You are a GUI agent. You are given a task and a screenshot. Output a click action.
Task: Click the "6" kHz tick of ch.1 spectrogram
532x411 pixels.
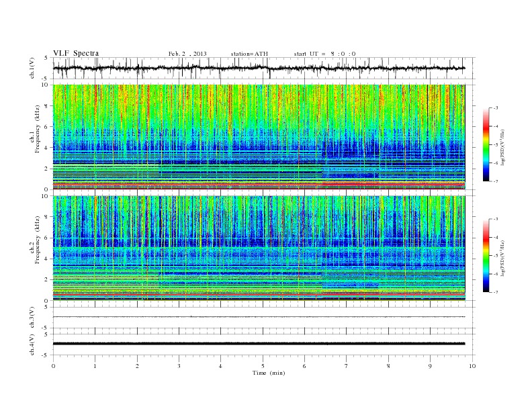[x=46, y=127]
